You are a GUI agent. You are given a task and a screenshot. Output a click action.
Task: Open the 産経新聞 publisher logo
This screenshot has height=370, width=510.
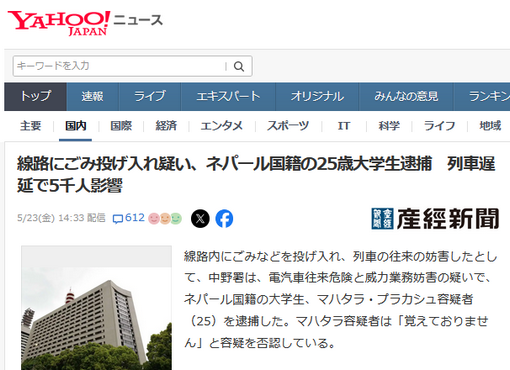click(435, 219)
